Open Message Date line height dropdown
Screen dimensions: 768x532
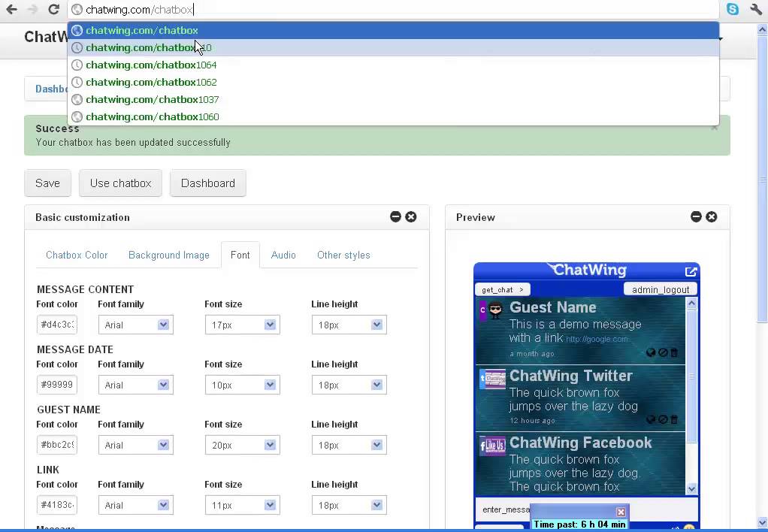(349, 385)
